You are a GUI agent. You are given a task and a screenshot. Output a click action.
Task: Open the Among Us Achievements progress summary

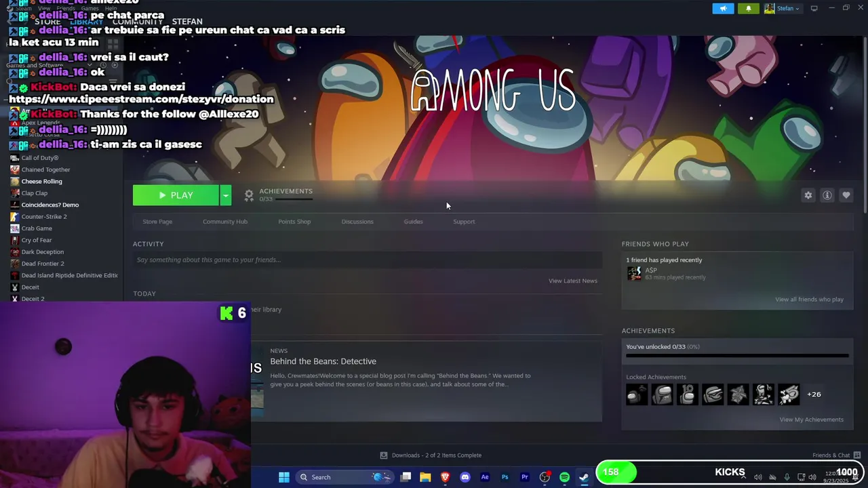pyautogui.click(x=279, y=195)
